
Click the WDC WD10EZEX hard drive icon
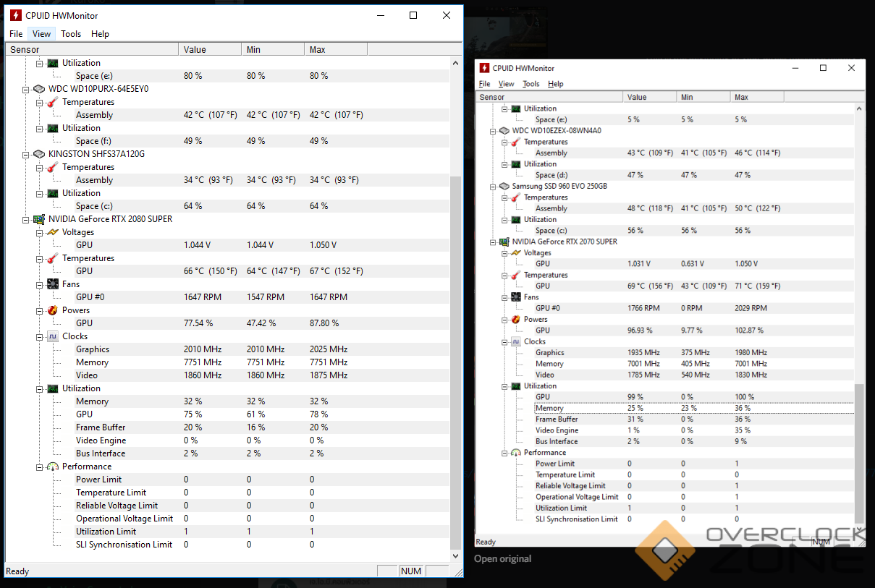click(x=504, y=131)
